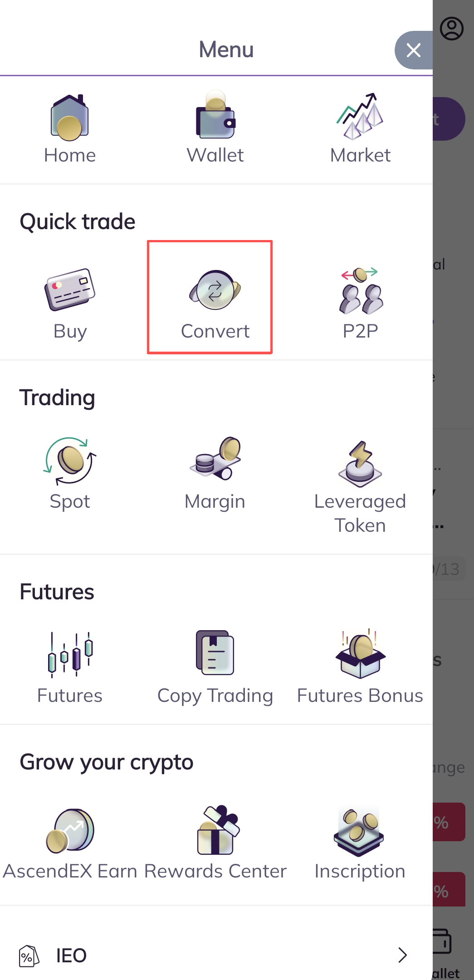This screenshot has height=980, width=474.
Task: Open the Futures candlestick icon
Action: point(70,654)
